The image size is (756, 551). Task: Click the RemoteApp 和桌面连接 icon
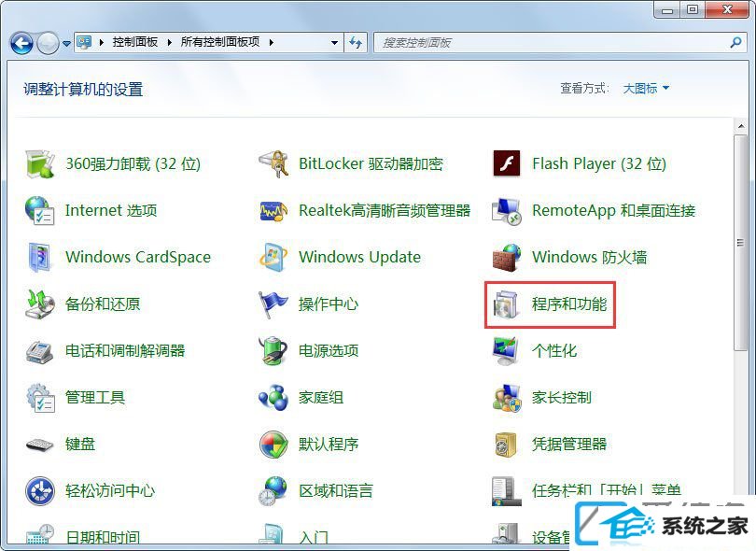pyautogui.click(x=507, y=211)
